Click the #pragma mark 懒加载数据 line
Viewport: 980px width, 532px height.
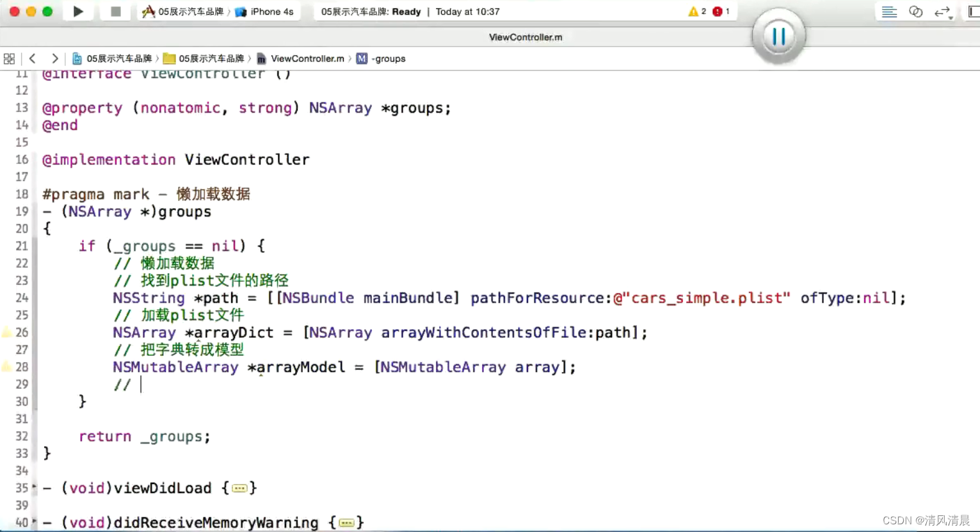[146, 194]
